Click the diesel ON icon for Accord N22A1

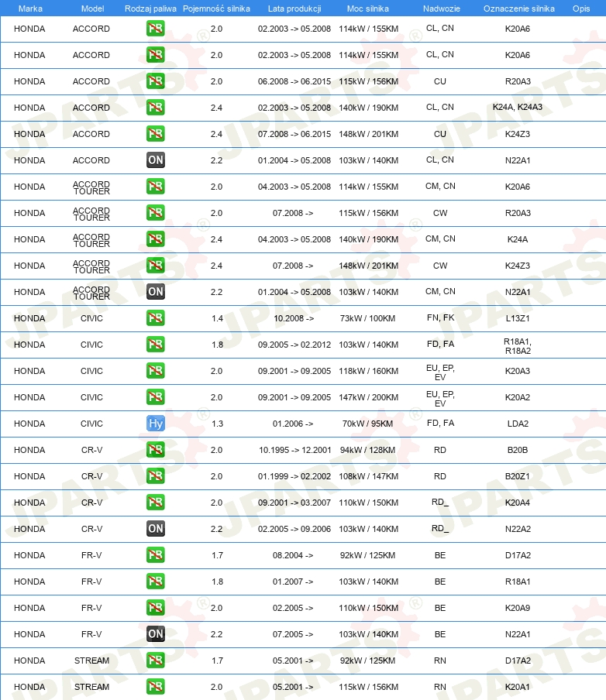tap(156, 160)
